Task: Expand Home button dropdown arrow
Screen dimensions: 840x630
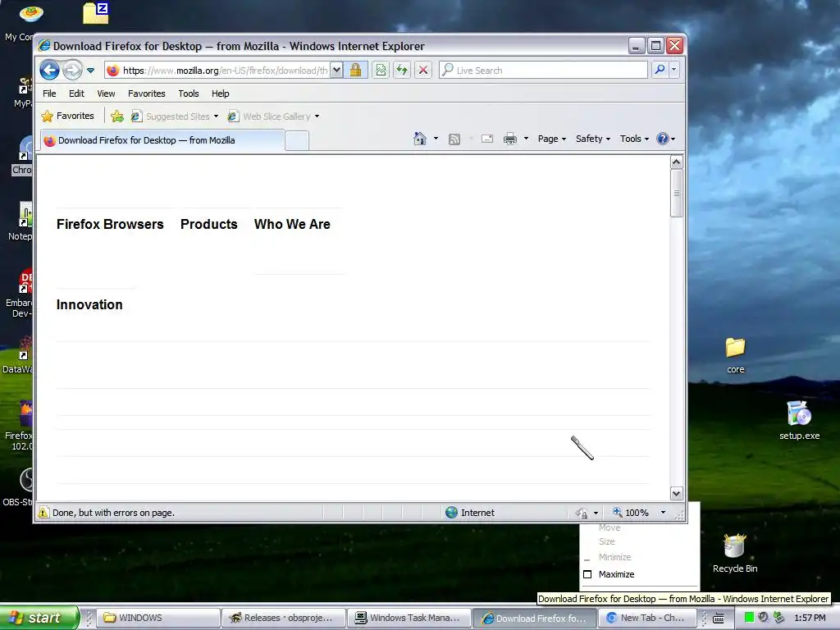Action: tap(436, 139)
